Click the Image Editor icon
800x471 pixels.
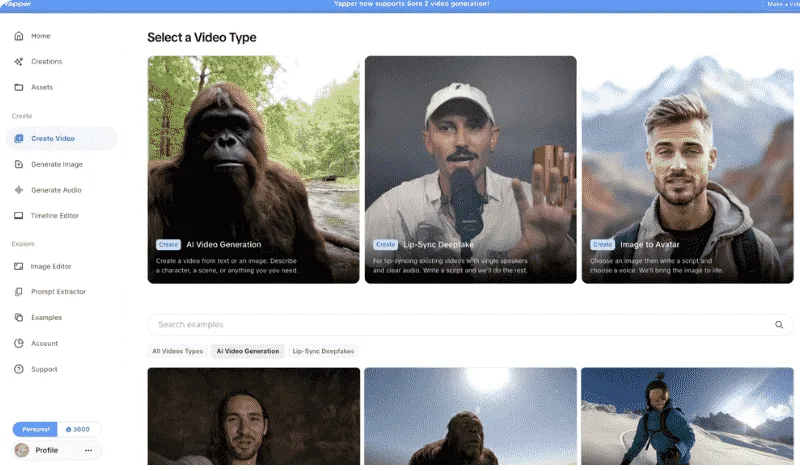coord(18,266)
